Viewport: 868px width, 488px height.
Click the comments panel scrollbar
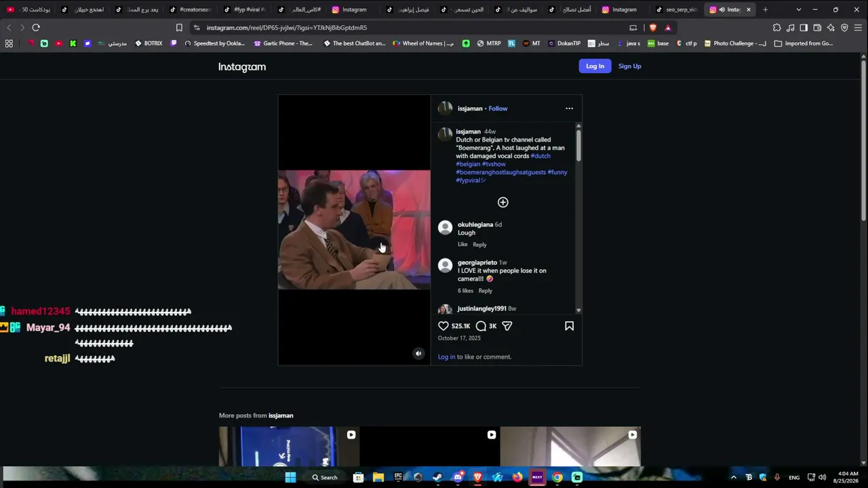point(578,145)
